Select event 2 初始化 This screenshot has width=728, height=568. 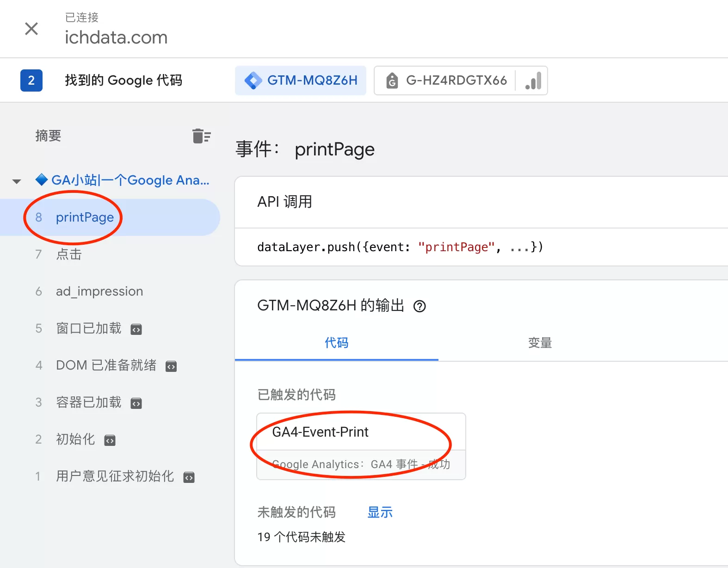coord(110,439)
